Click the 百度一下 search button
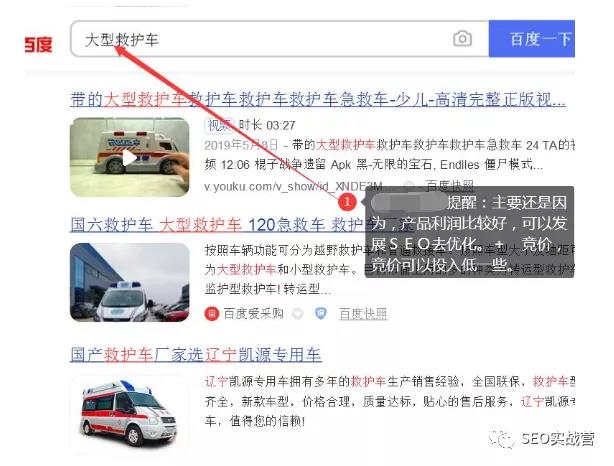The width and height of the screenshot is (614, 466). point(532,39)
